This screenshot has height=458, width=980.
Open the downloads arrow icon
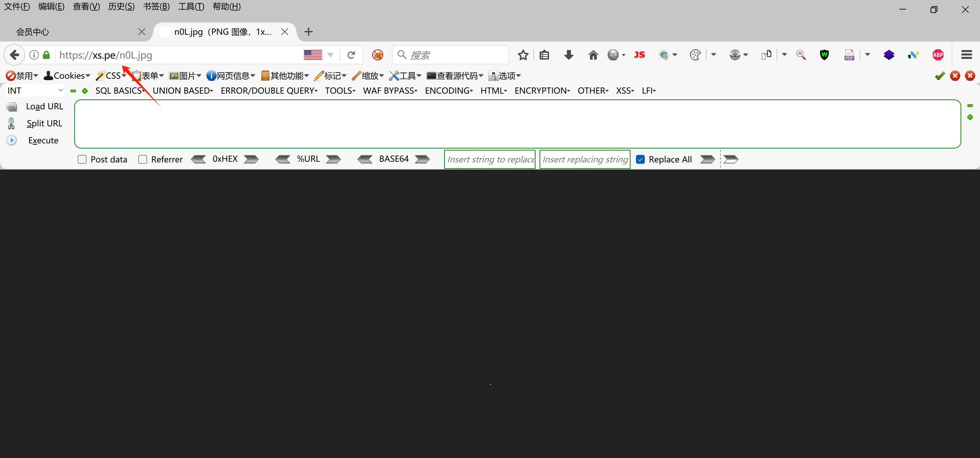tap(569, 55)
